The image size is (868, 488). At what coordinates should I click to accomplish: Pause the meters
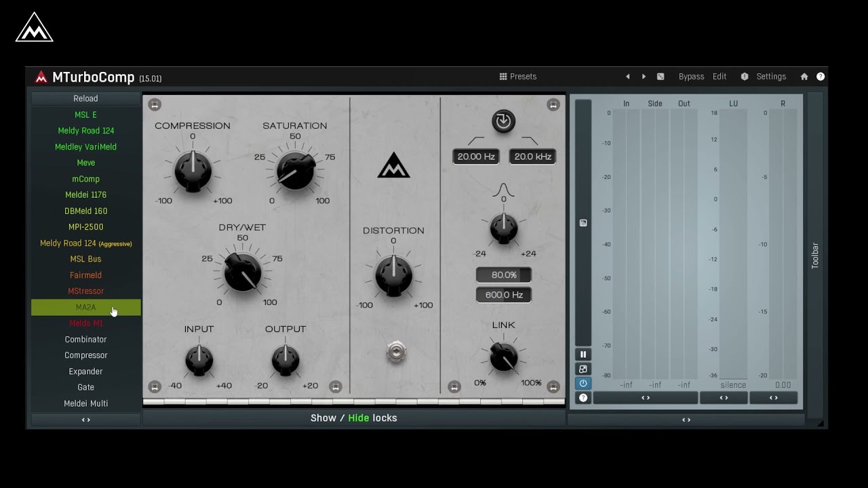click(x=583, y=354)
